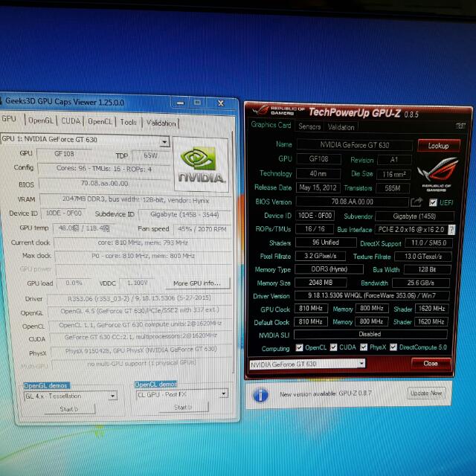The height and width of the screenshot is (476, 476).
Task: Click the Release Date field in GPU-Z
Action: (318, 187)
